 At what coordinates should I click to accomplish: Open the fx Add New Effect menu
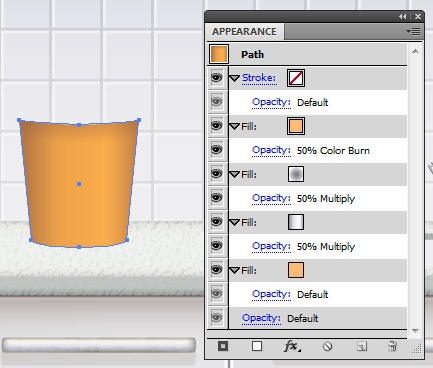pos(292,346)
